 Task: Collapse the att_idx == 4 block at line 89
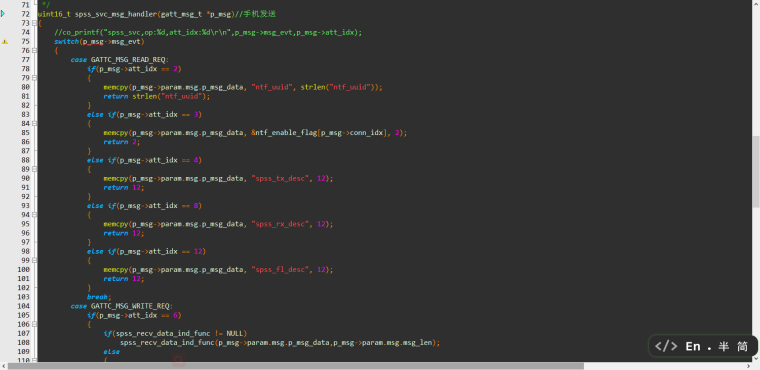34,169
